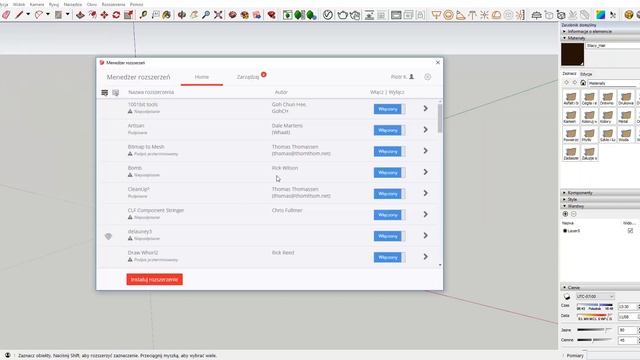Open the shape tool dropdown arrow
Image resolution: width=640 pixels, height=360 pixels.
(x=67, y=15)
